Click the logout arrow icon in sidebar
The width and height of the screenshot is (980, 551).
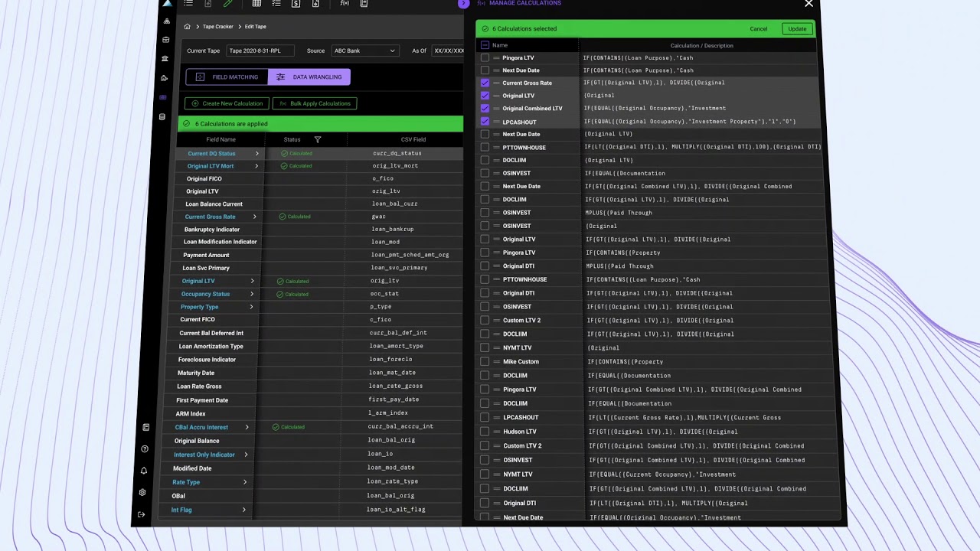(141, 514)
